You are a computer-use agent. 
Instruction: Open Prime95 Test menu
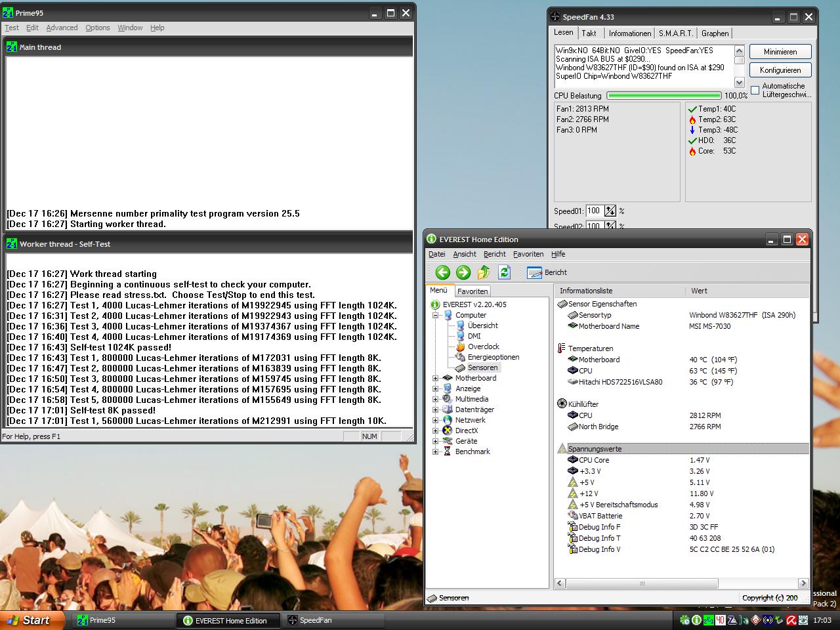point(12,28)
